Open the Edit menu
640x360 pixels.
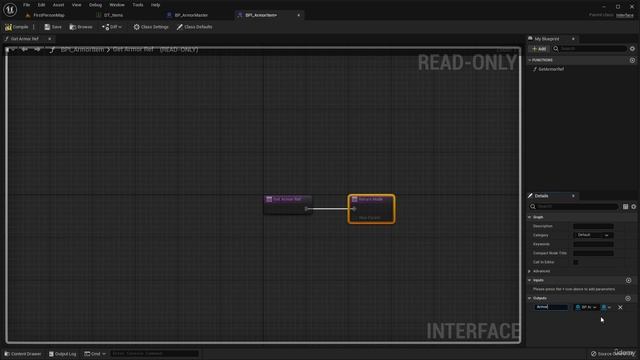pyautogui.click(x=41, y=5)
